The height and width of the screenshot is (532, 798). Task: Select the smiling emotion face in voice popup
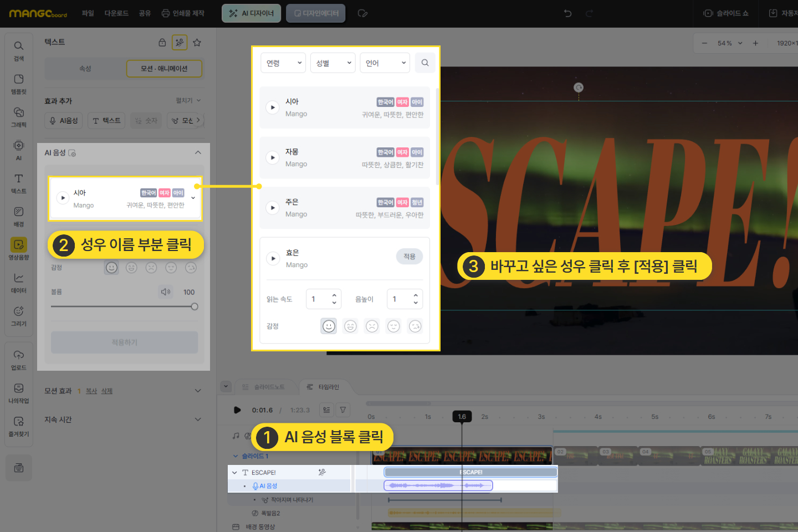coord(329,326)
